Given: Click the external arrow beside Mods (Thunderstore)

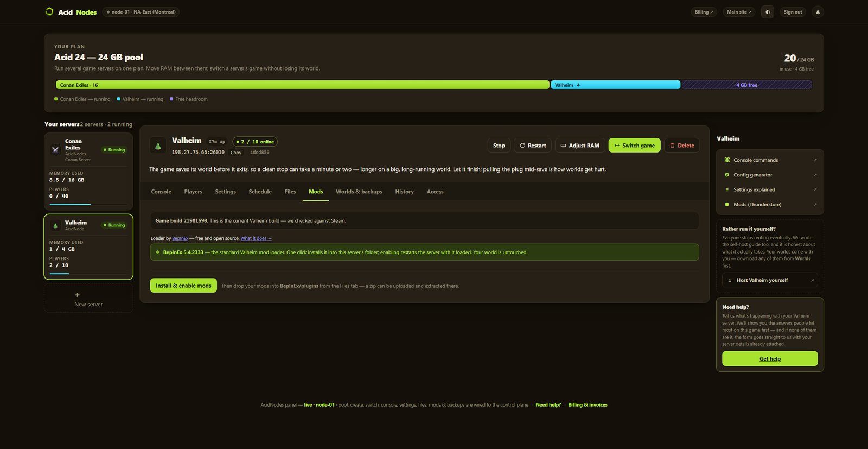Looking at the screenshot, I should 815,205.
